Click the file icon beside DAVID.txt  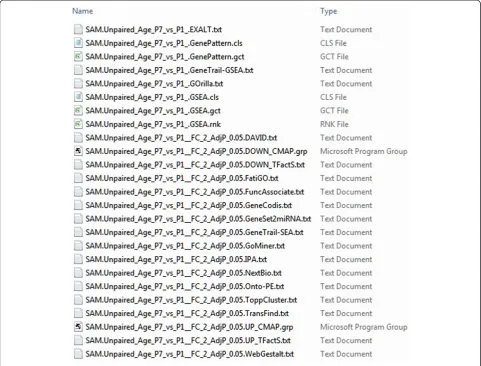(78, 137)
